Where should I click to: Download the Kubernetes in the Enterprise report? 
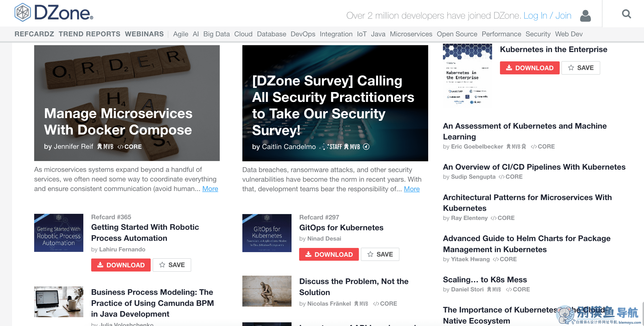(529, 68)
